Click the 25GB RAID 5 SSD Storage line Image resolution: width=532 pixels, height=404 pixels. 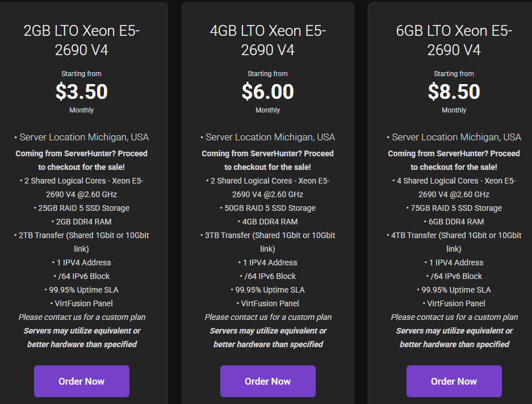pos(81,208)
